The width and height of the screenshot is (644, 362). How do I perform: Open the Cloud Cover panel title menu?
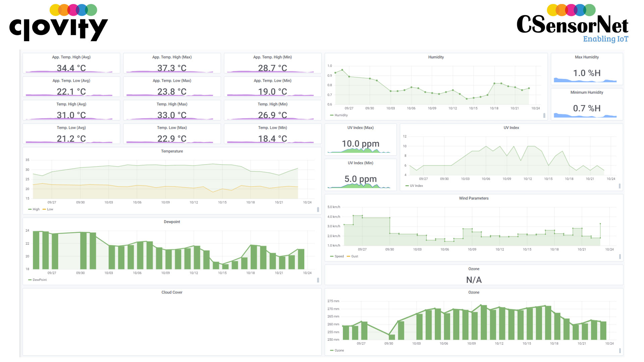click(x=172, y=292)
